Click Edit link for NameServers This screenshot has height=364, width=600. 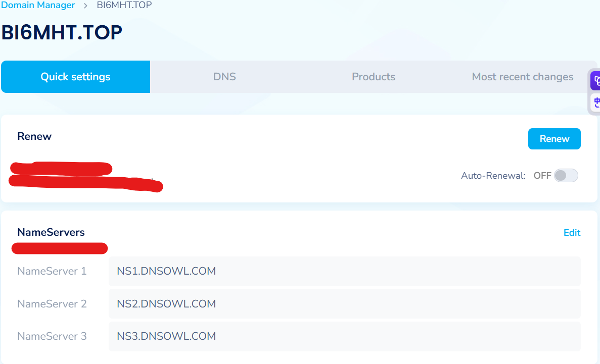pos(572,233)
